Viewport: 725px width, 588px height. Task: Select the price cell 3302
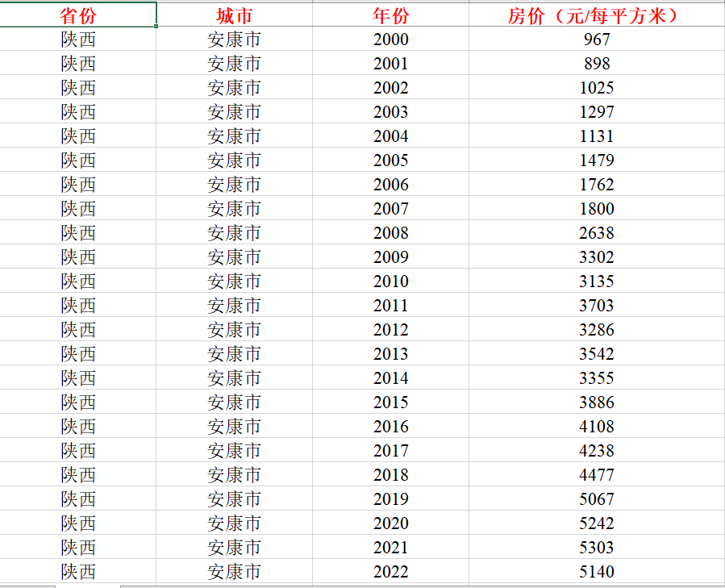[597, 256]
